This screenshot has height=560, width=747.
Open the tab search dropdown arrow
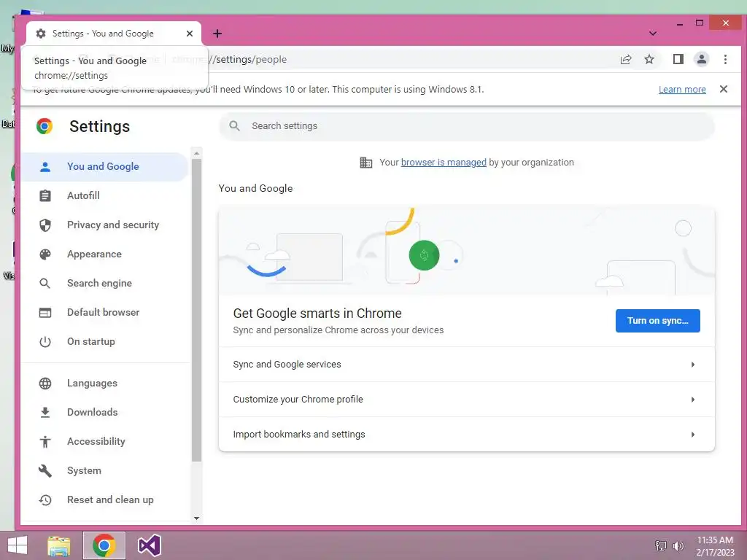click(653, 34)
